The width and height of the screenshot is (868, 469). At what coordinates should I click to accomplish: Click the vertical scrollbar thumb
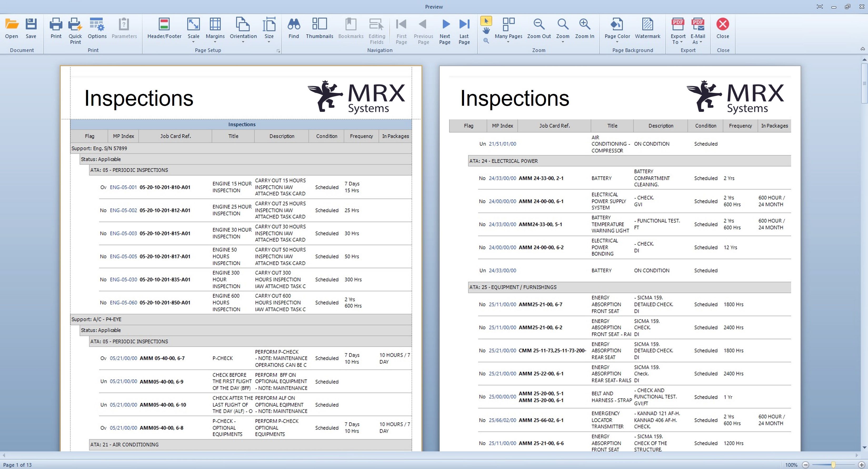click(x=864, y=83)
